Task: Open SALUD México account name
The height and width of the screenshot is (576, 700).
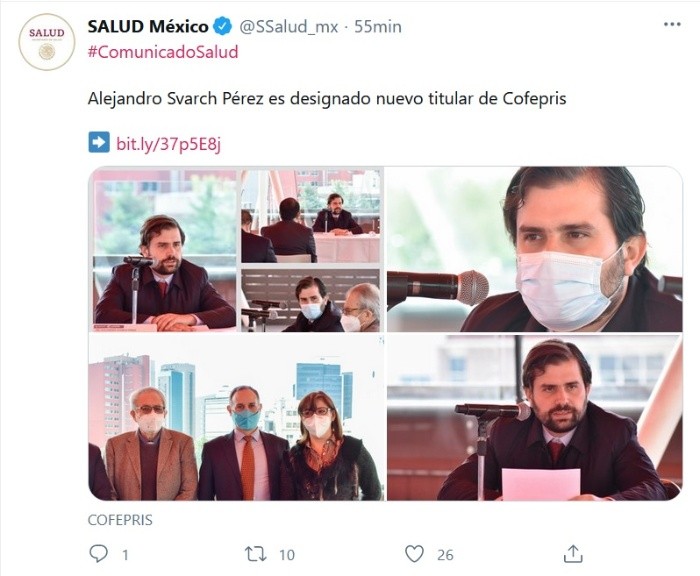Action: coord(148,26)
